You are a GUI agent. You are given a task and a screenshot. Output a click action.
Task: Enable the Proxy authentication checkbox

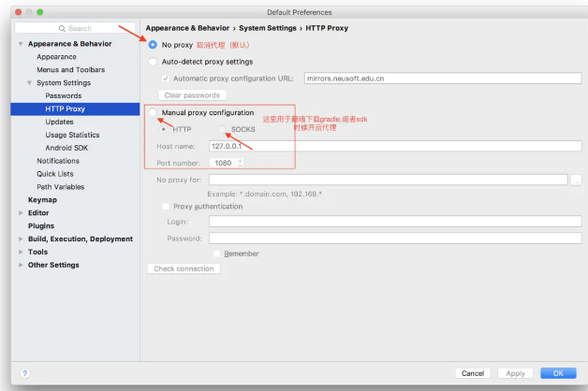tap(166, 207)
